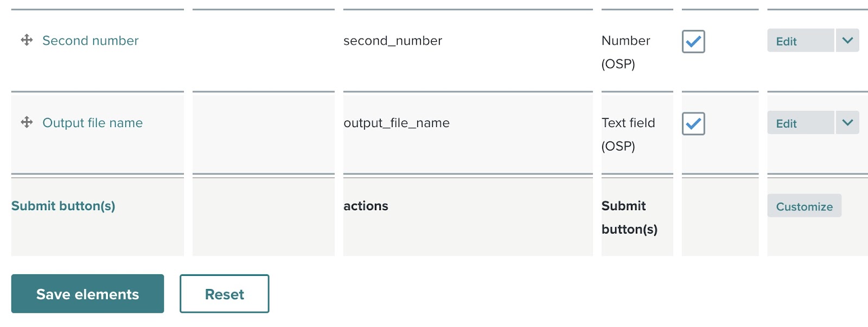Click the Number (OSP) type cell

(x=626, y=52)
